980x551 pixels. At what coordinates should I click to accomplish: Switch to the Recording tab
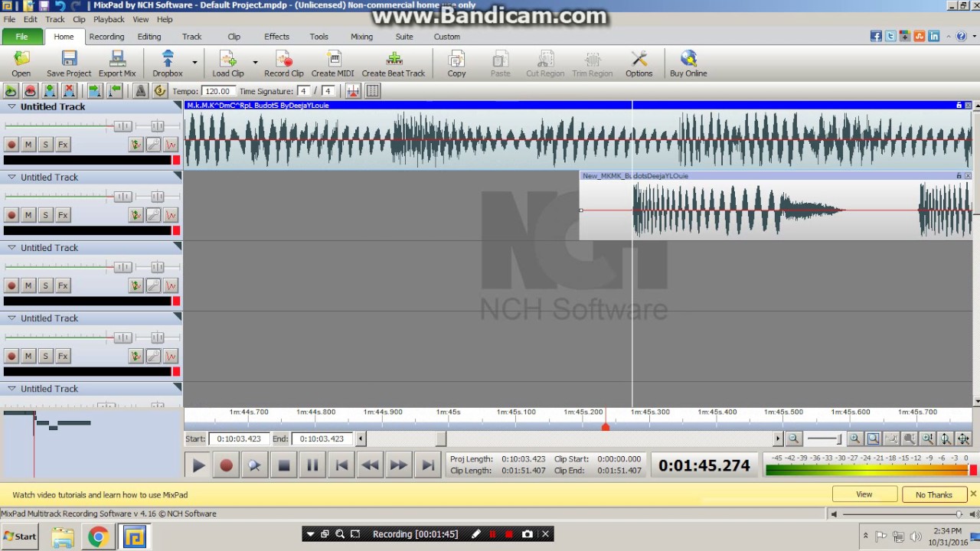(x=106, y=37)
